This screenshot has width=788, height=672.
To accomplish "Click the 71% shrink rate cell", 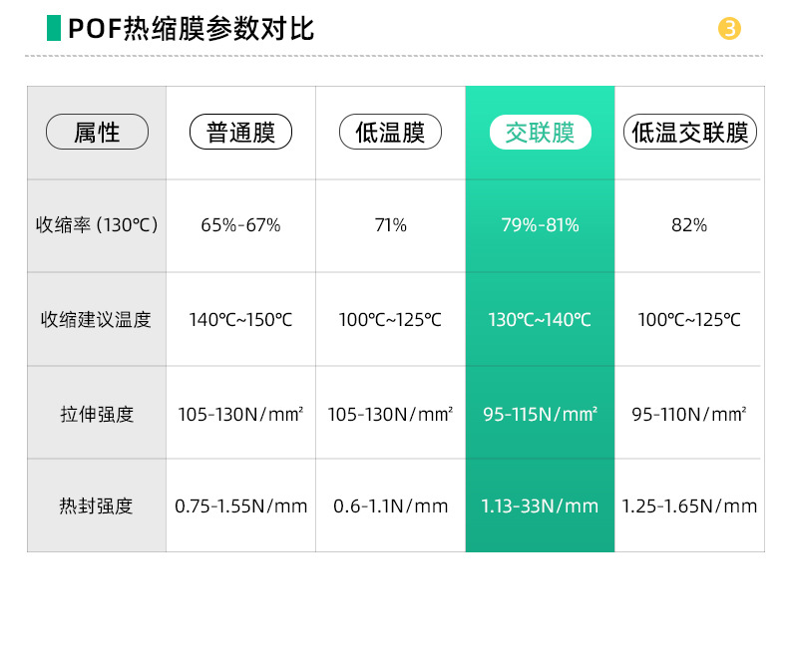I will click(390, 225).
